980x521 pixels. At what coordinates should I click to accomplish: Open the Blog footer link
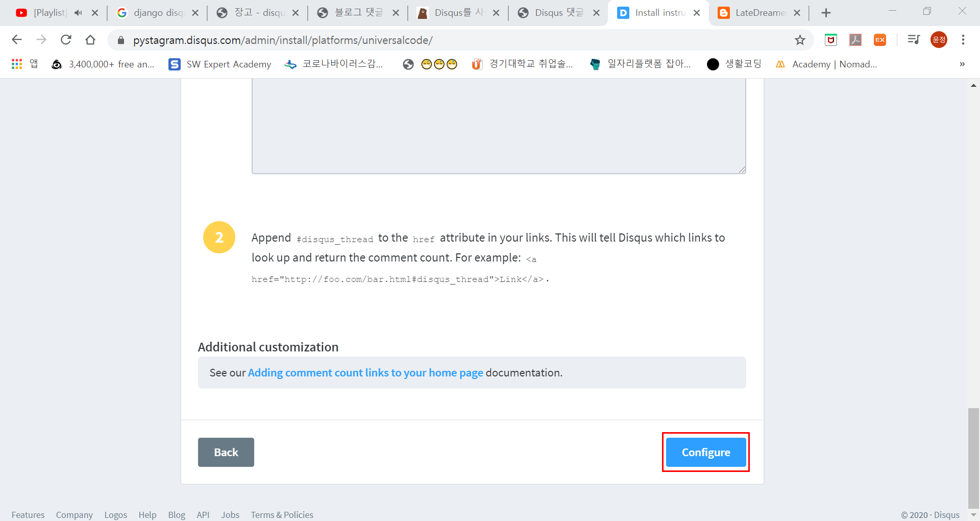pos(177,515)
